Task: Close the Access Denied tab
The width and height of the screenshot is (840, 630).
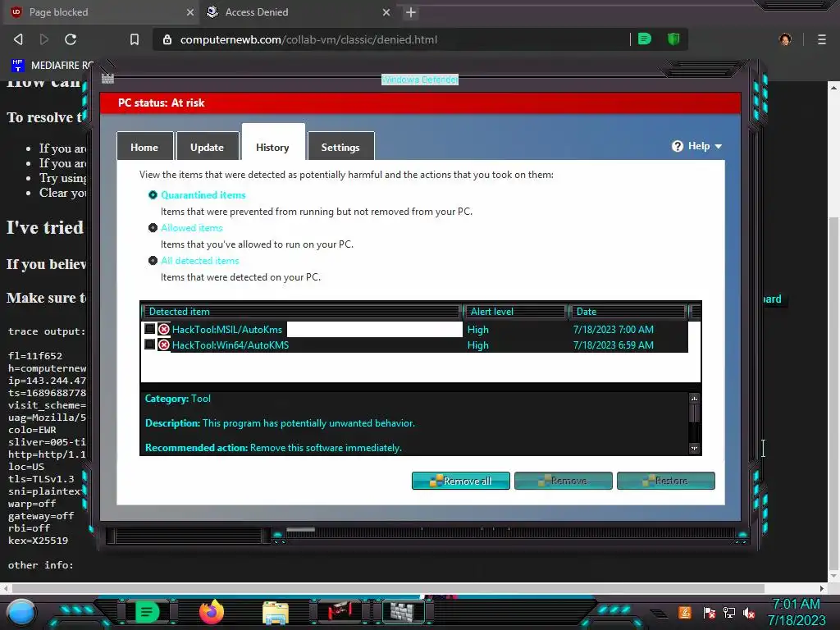Action: (386, 12)
